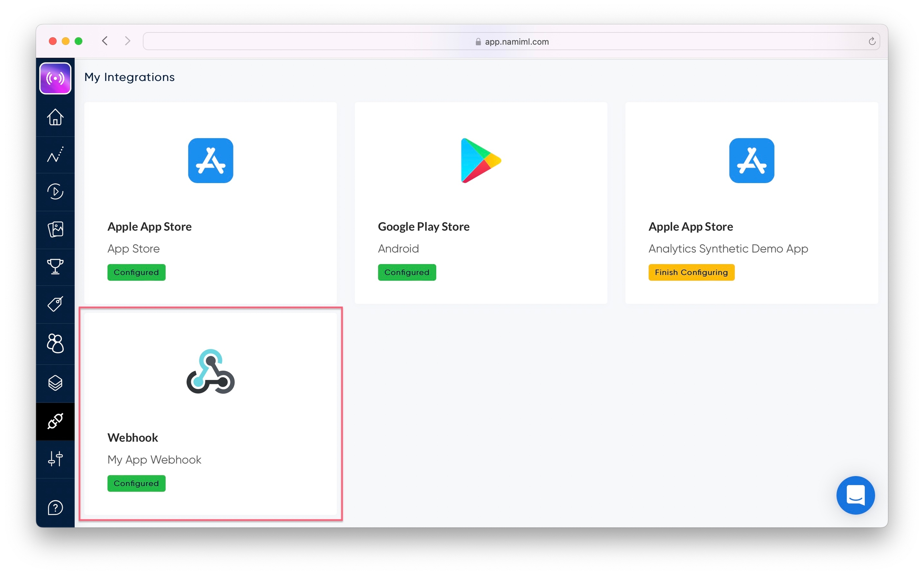Click the 'My Integrations' heading
The image size is (924, 575).
coord(130,77)
